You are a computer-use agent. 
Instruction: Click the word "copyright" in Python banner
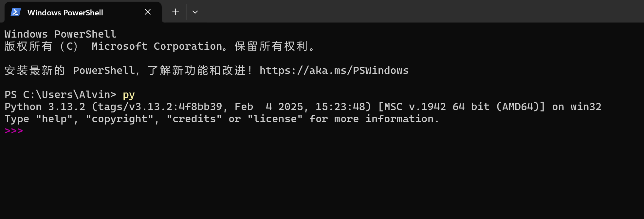[x=119, y=119]
